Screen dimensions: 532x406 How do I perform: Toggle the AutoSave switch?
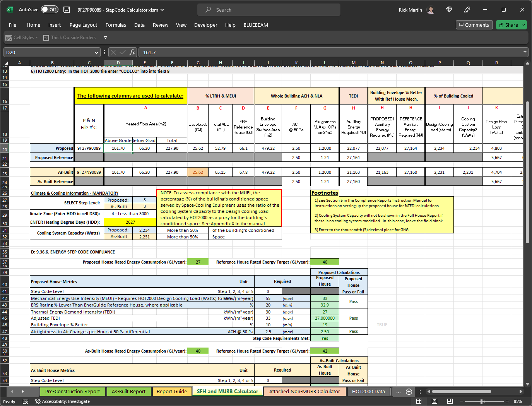point(50,10)
